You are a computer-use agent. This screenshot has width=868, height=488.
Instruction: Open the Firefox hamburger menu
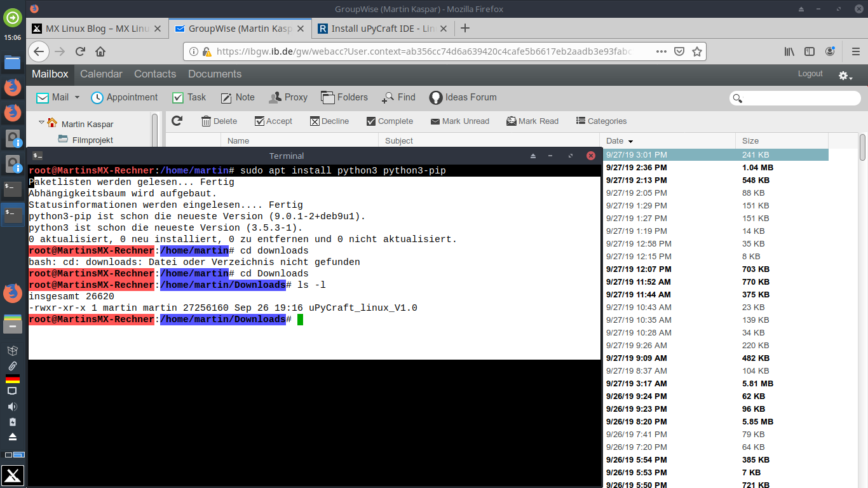tap(855, 51)
